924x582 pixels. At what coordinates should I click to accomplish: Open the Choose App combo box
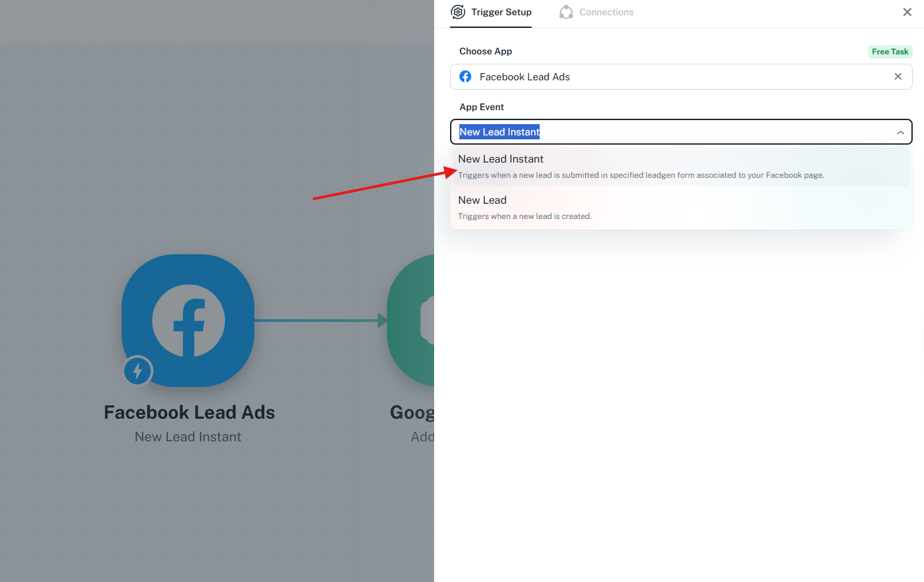681,77
